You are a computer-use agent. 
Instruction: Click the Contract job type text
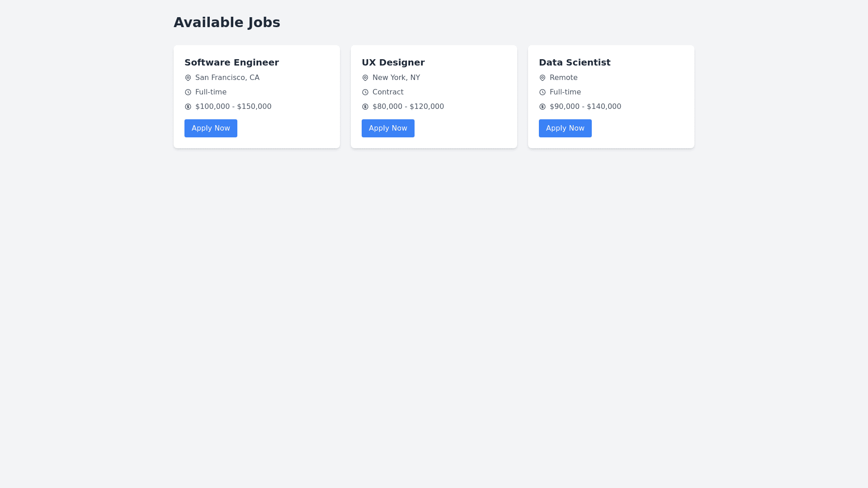click(x=388, y=92)
